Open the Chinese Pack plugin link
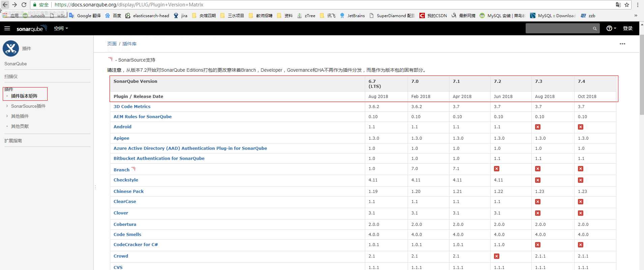The height and width of the screenshot is (270, 644). click(x=128, y=191)
